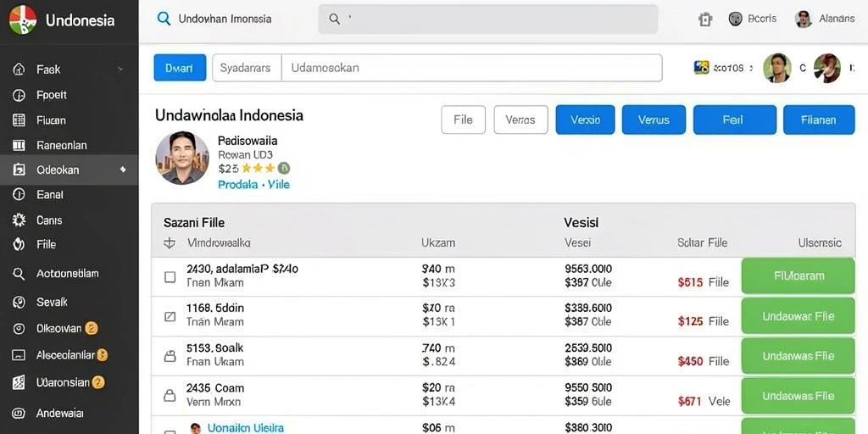Viewport: 868px width, 434px height.
Task: Click the blue search magnifier icon
Action: pyautogui.click(x=164, y=19)
